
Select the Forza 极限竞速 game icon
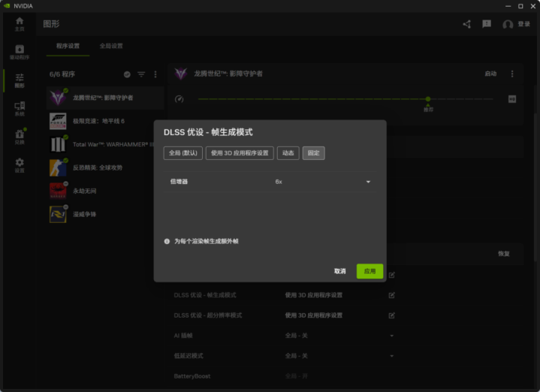point(58,121)
